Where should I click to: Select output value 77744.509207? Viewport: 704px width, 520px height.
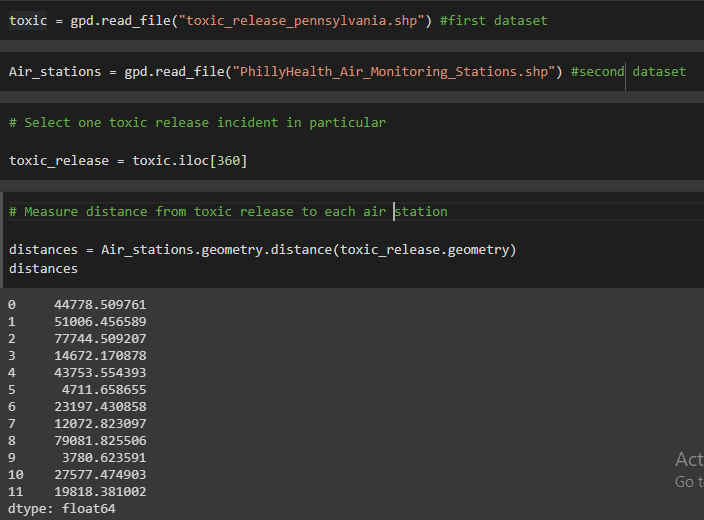tap(100, 339)
